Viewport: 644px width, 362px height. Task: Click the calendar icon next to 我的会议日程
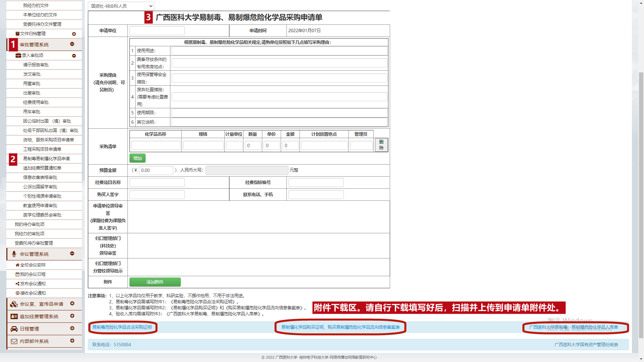tap(17, 274)
